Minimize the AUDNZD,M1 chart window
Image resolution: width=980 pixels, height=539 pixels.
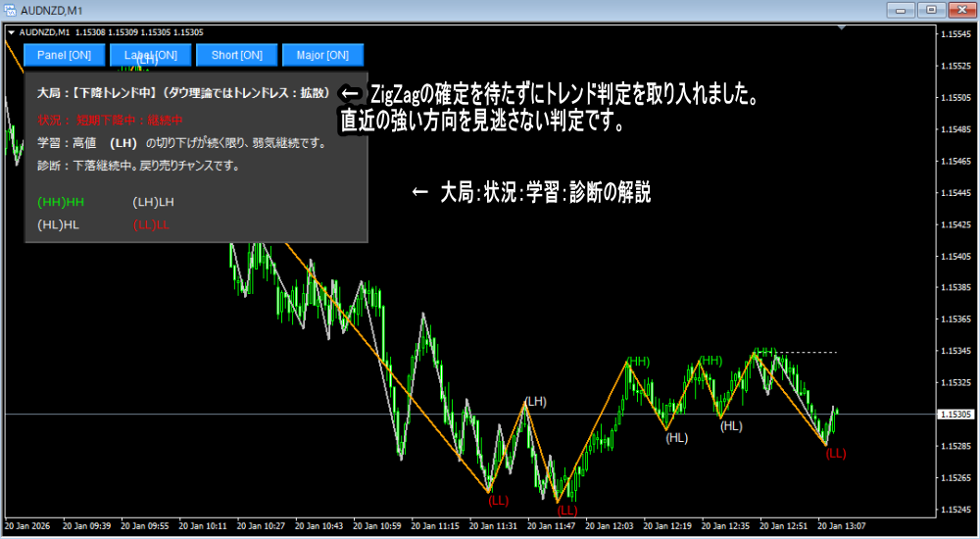click(902, 10)
